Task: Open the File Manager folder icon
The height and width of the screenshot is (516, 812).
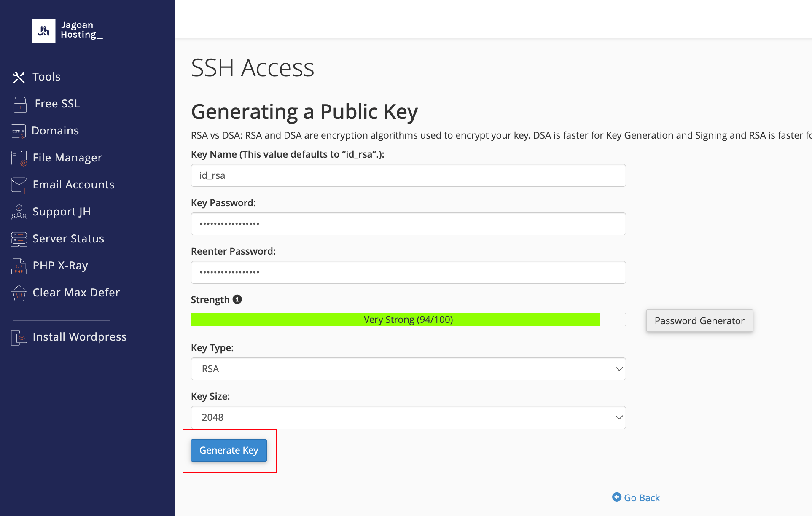Action: (x=19, y=158)
